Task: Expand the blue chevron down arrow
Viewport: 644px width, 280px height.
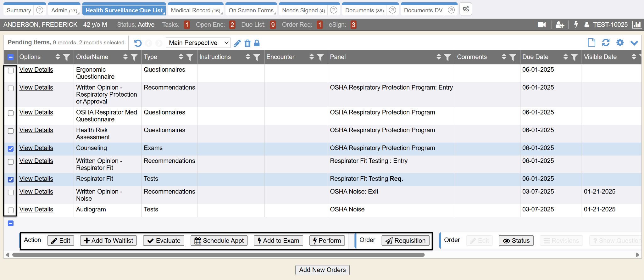Action: (x=634, y=43)
